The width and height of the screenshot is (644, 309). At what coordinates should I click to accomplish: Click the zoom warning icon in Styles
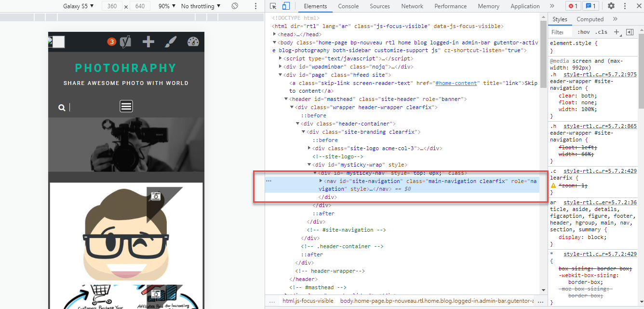[x=553, y=185]
